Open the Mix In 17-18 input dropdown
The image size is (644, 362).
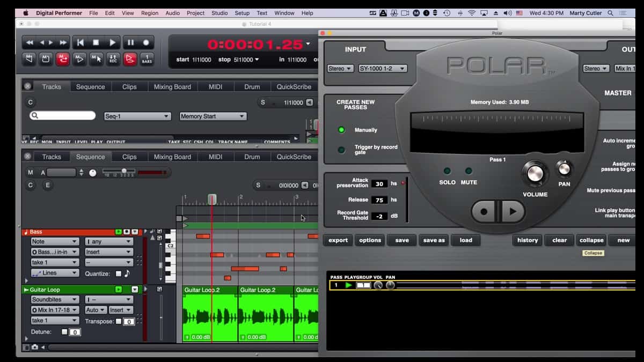click(x=55, y=310)
